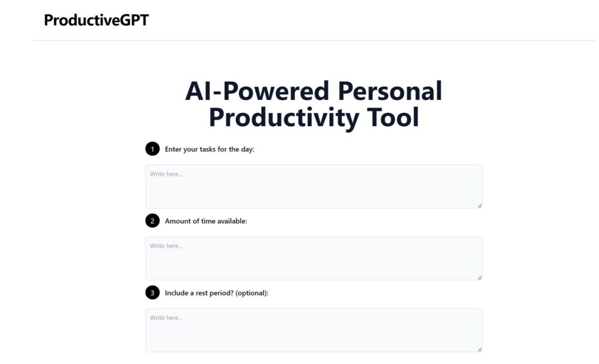Click the time available box resize handle

tap(479, 277)
